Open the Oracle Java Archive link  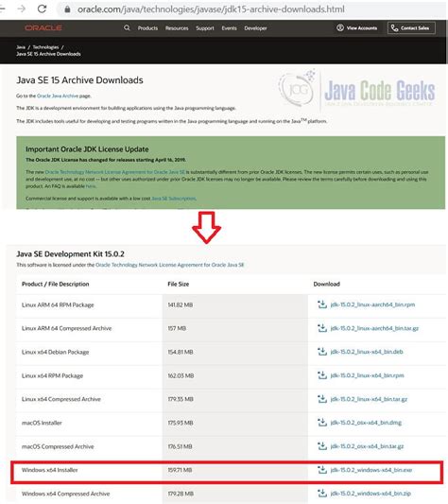pos(58,96)
